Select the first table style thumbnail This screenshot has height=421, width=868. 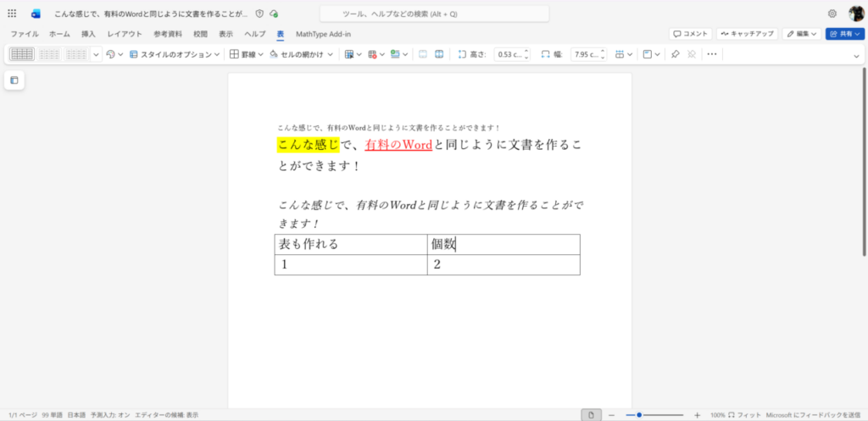22,54
